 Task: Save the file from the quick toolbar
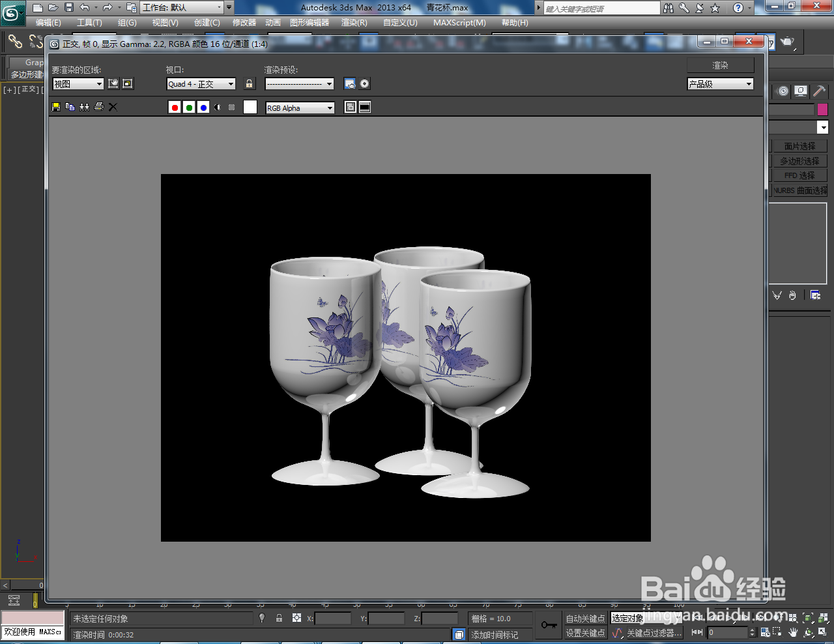pyautogui.click(x=69, y=8)
